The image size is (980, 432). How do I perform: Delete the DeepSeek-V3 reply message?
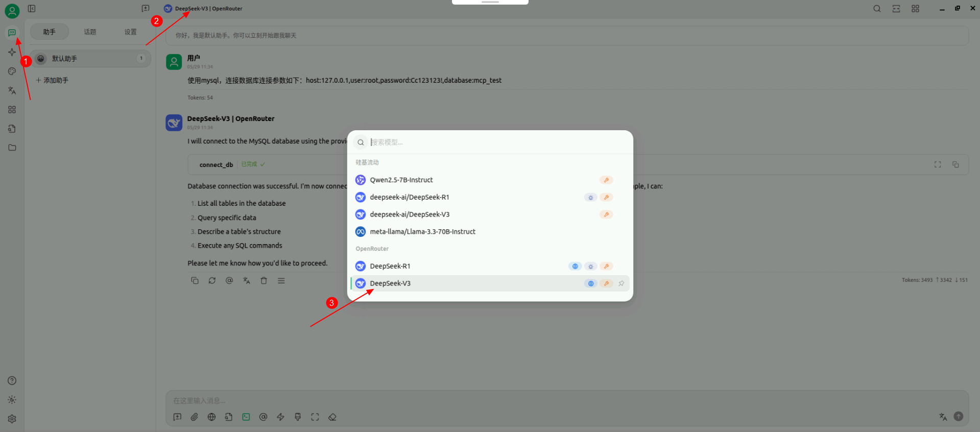[264, 280]
